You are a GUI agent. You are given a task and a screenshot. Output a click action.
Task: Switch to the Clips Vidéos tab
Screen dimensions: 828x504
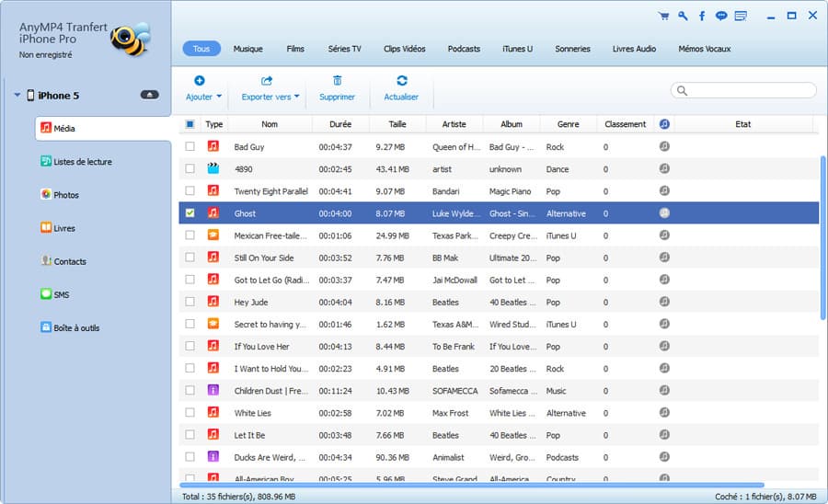pyautogui.click(x=405, y=49)
